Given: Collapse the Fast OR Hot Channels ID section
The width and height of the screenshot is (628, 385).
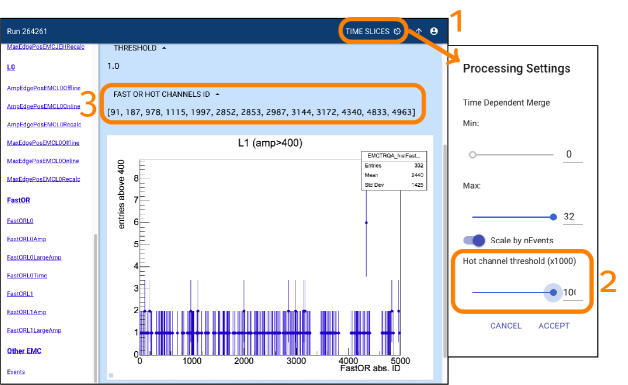Looking at the screenshot, I should click(217, 95).
